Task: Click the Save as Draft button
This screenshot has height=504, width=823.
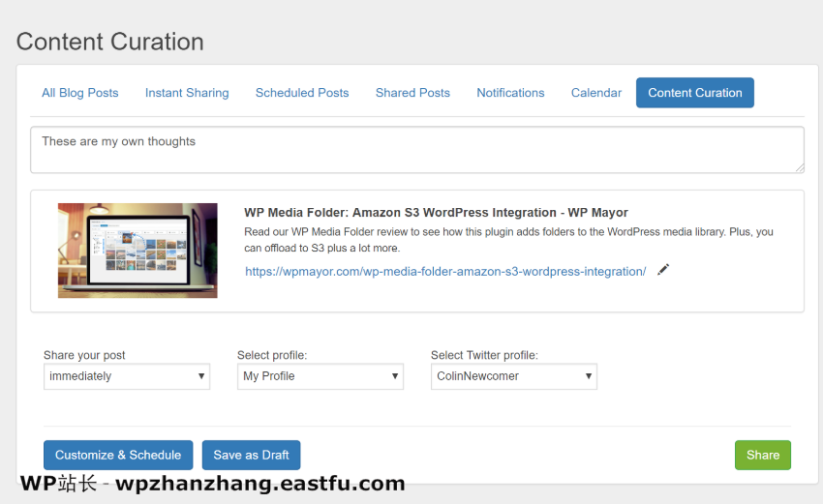Action: tap(251, 456)
